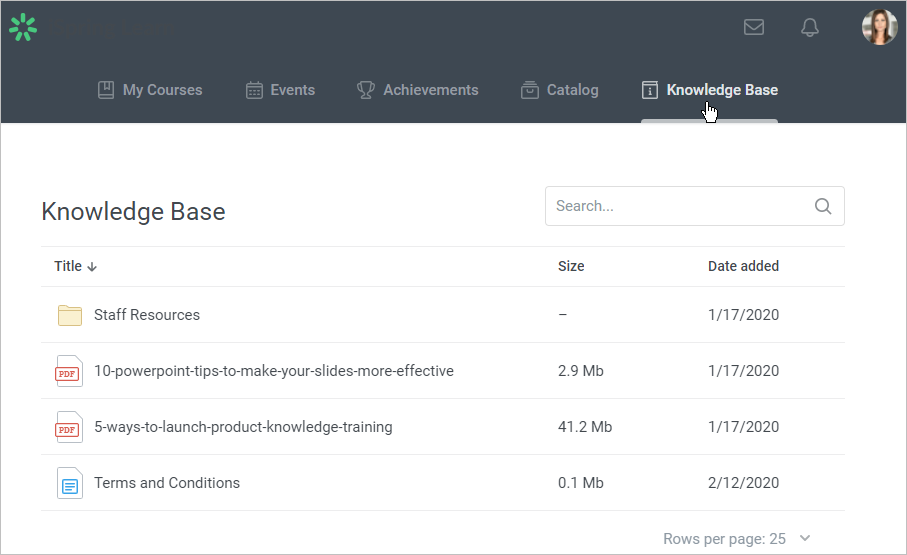Image resolution: width=907 pixels, height=555 pixels.
Task: Open the messages envelope icon
Action: point(754,28)
